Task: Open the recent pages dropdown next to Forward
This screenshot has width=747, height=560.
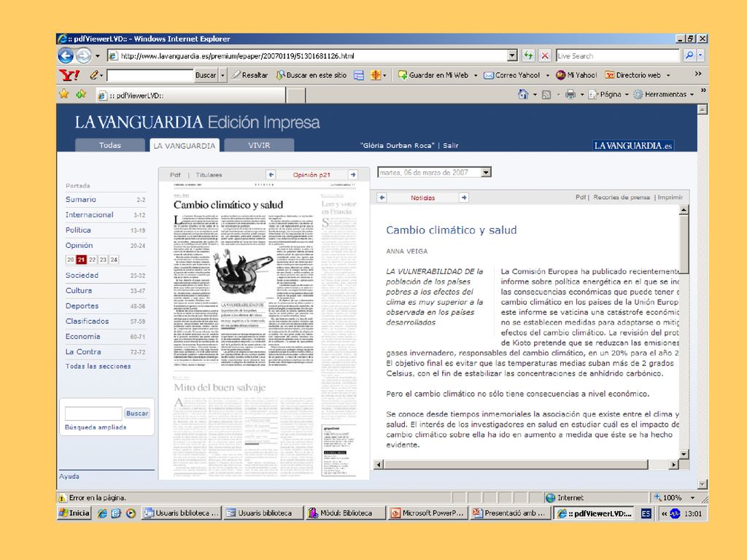Action: 98,55
